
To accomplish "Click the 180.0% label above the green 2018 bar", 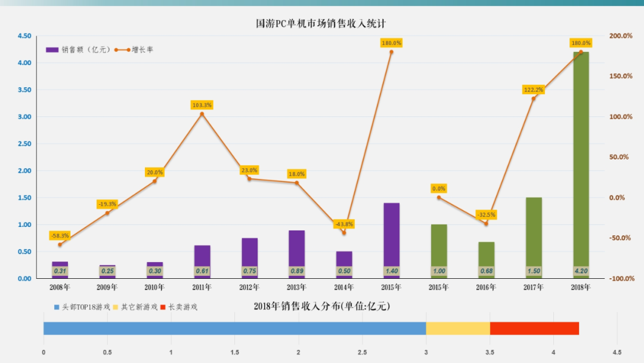I will [581, 43].
